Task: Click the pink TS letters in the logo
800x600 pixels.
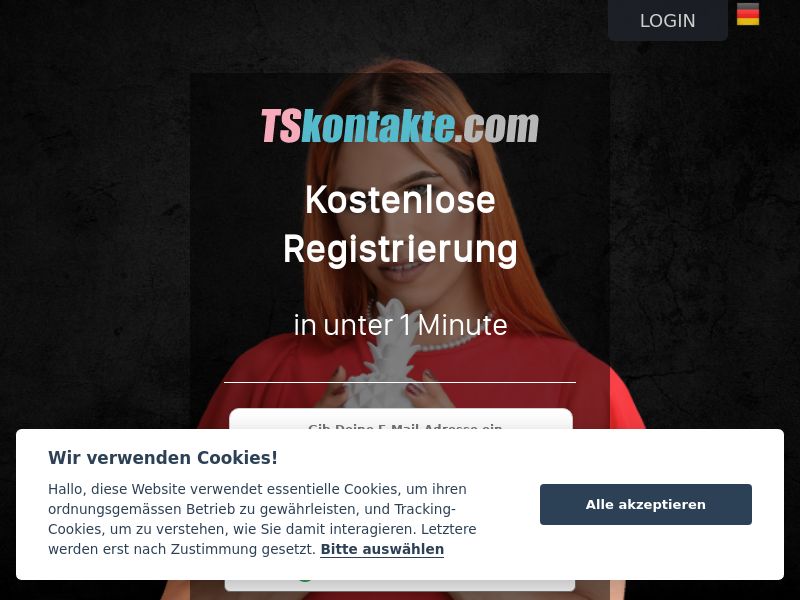Action: point(281,126)
